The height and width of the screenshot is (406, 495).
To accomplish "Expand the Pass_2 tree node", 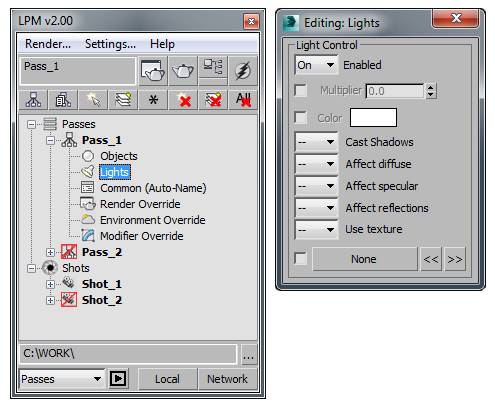I will coord(50,252).
